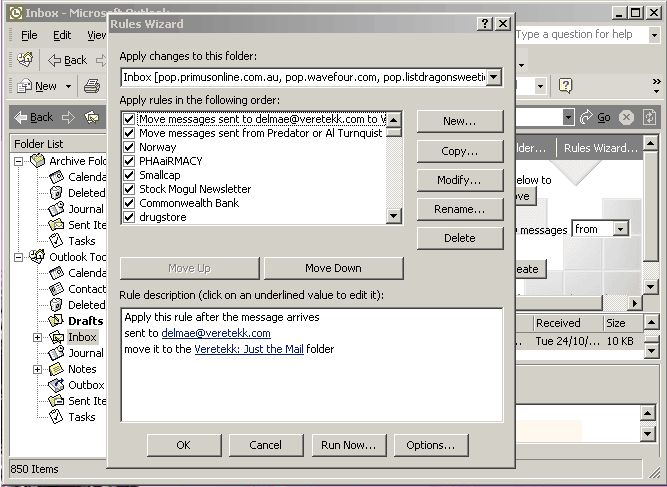Image resolution: width=667 pixels, height=487 pixels.
Task: Disable the Stock Mogul Newsletter rule
Action: 129,189
